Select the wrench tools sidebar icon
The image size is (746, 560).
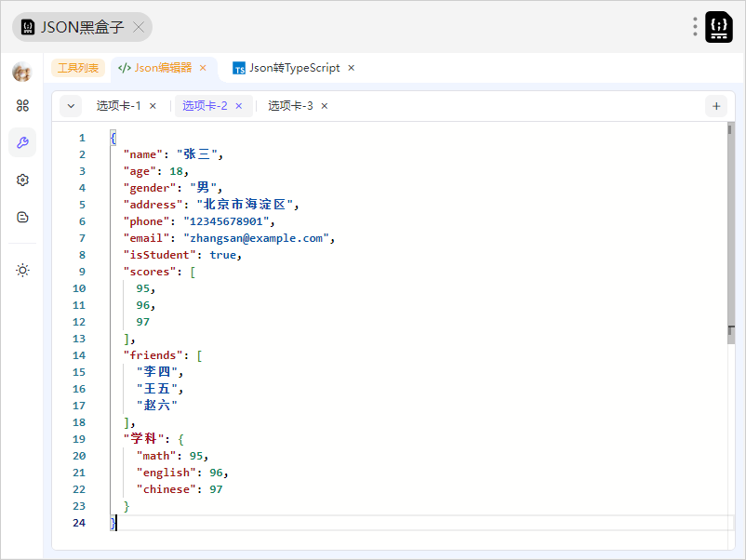(x=22, y=142)
